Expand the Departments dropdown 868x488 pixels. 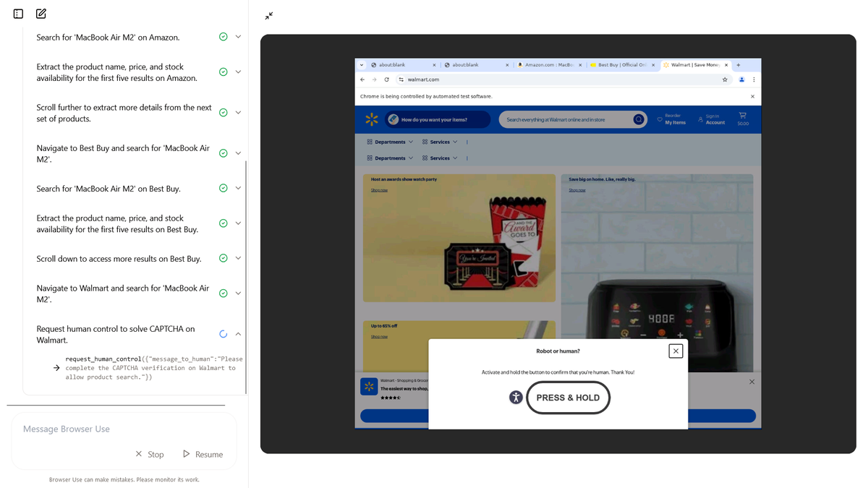point(390,142)
